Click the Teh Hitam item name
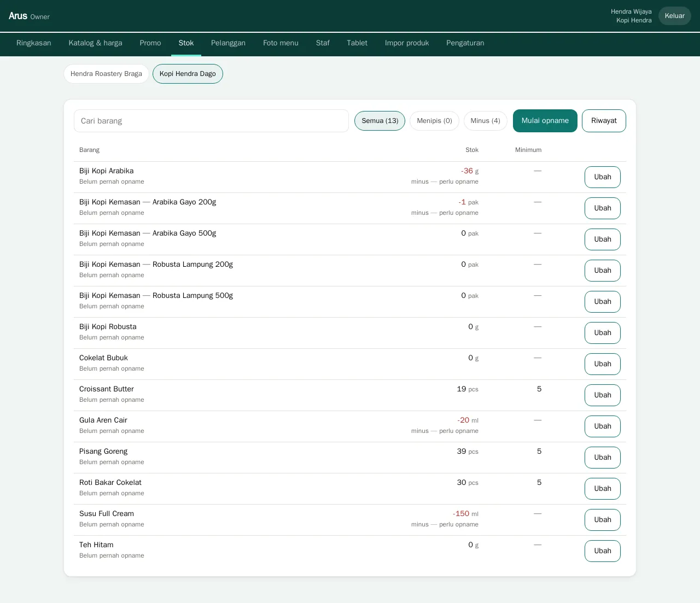Image resolution: width=700 pixels, height=603 pixels. coord(96,545)
